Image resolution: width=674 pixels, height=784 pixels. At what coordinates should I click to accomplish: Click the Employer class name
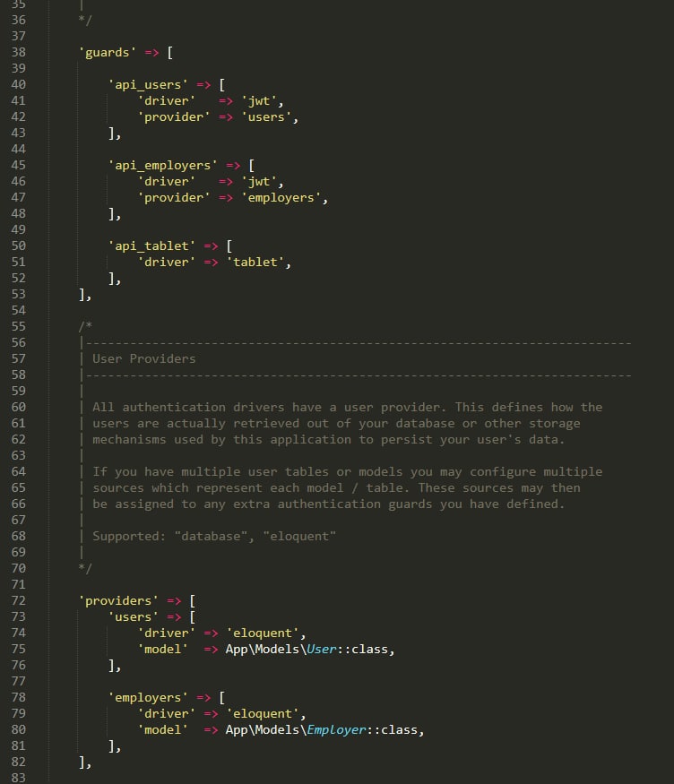coord(336,730)
